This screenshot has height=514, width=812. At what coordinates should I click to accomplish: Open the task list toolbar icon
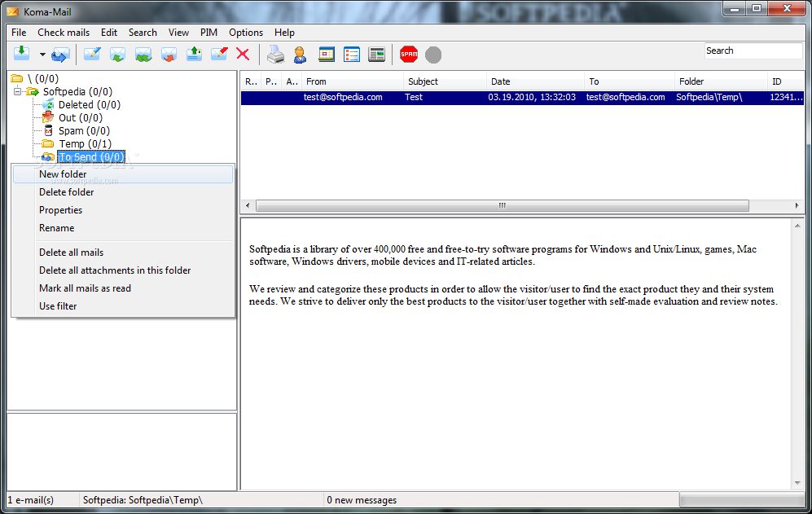pyautogui.click(x=352, y=54)
